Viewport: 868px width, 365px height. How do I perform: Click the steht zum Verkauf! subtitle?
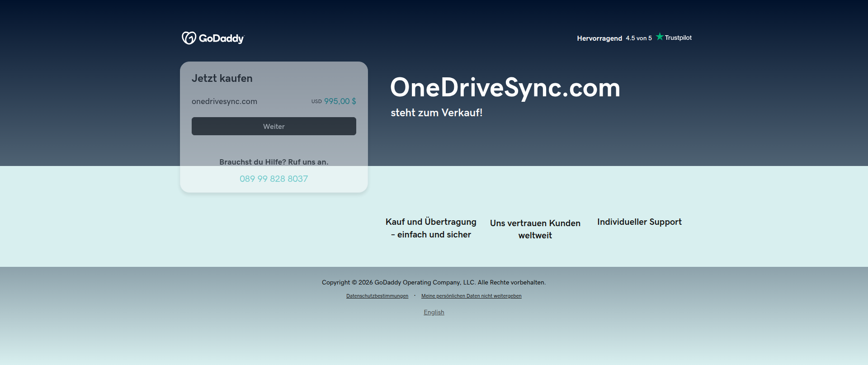[x=437, y=113]
